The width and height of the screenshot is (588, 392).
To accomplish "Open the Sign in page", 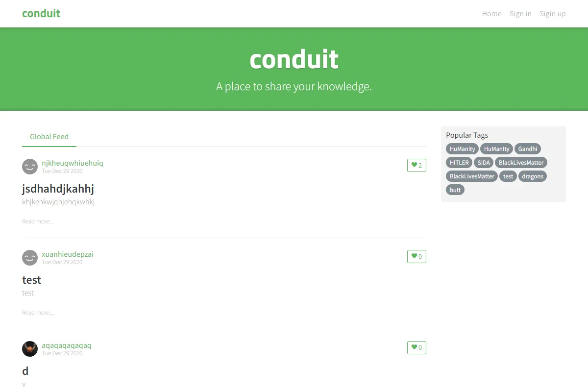I will pyautogui.click(x=520, y=14).
